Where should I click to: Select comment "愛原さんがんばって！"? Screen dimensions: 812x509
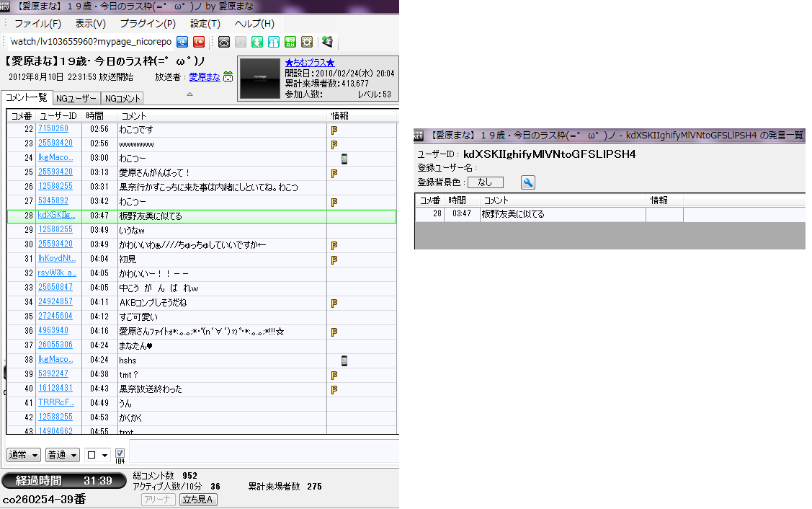point(154,173)
